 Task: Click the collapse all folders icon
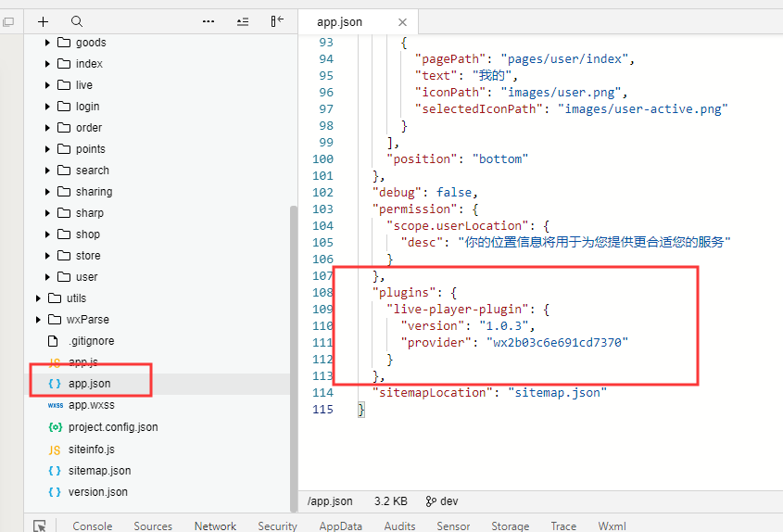243,21
